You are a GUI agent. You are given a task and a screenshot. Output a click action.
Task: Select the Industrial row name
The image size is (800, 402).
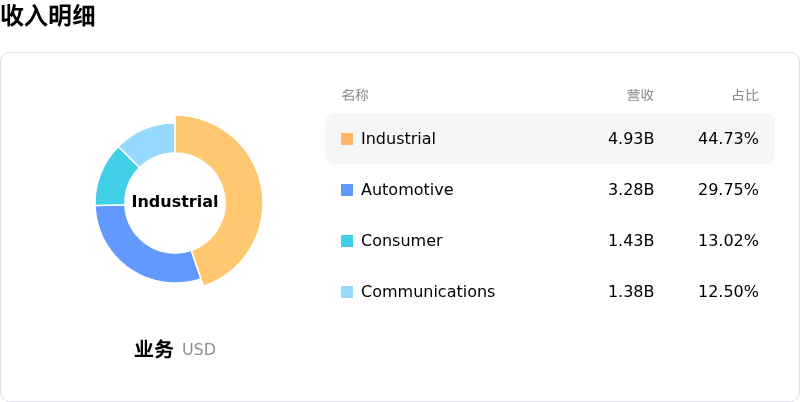pyautogui.click(x=398, y=139)
